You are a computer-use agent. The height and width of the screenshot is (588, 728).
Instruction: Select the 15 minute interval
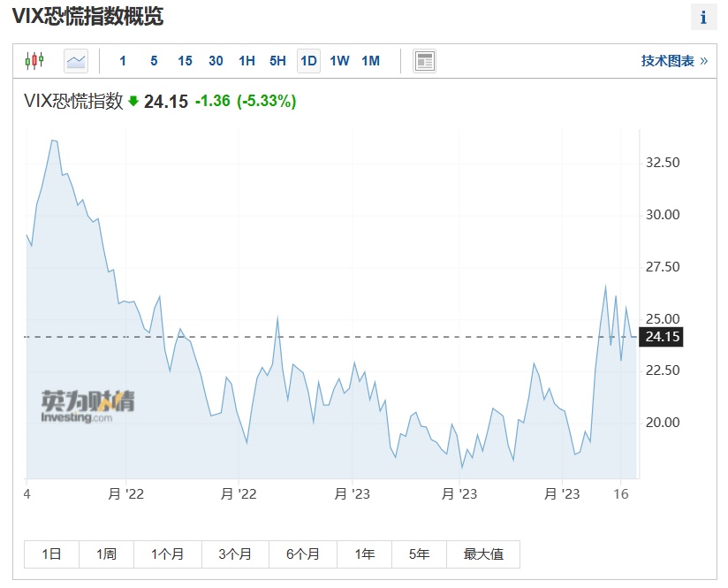(x=185, y=61)
